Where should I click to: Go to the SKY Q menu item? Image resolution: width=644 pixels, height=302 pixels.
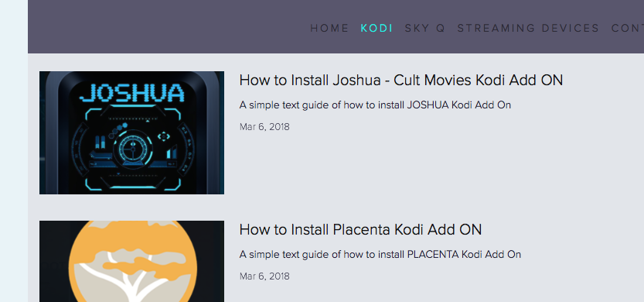click(x=424, y=29)
